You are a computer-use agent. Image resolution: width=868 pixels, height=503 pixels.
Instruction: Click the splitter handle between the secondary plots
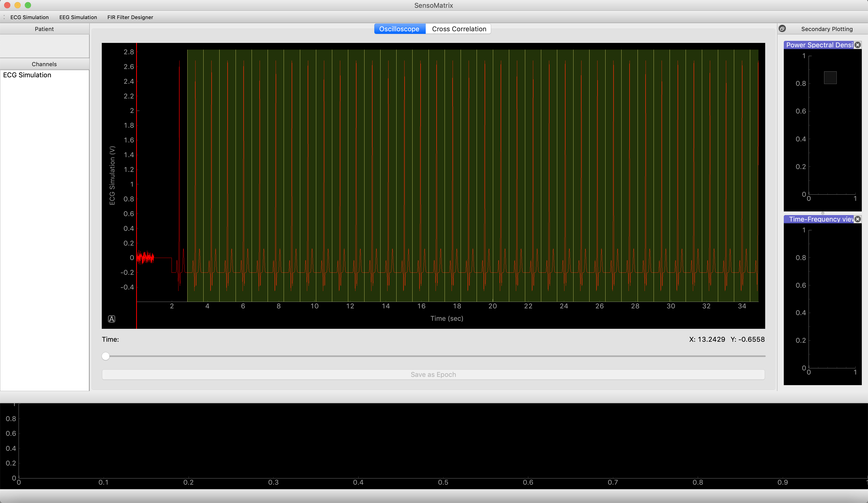[x=823, y=213]
